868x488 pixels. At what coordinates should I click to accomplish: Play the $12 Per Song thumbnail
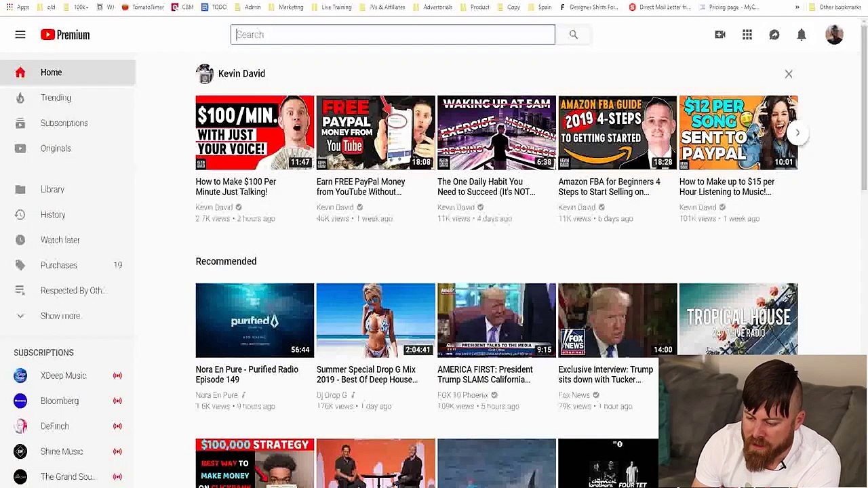(738, 132)
